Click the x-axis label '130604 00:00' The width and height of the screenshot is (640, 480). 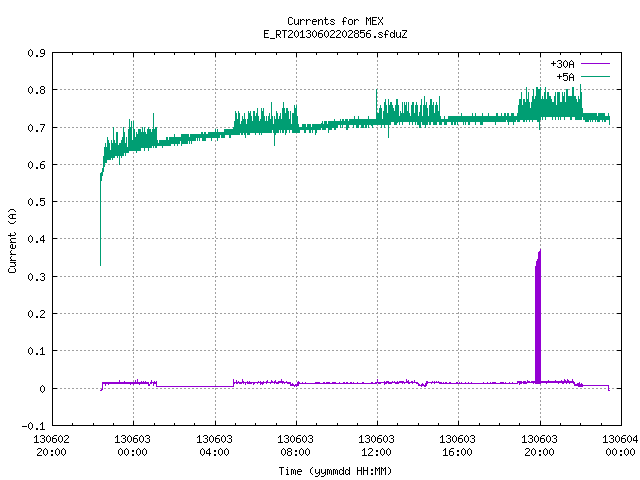(x=620, y=446)
